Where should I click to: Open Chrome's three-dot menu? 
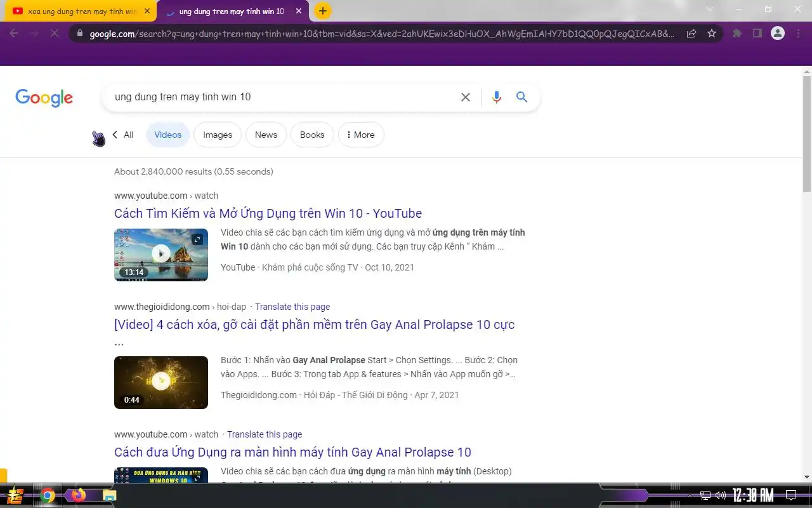(x=798, y=34)
